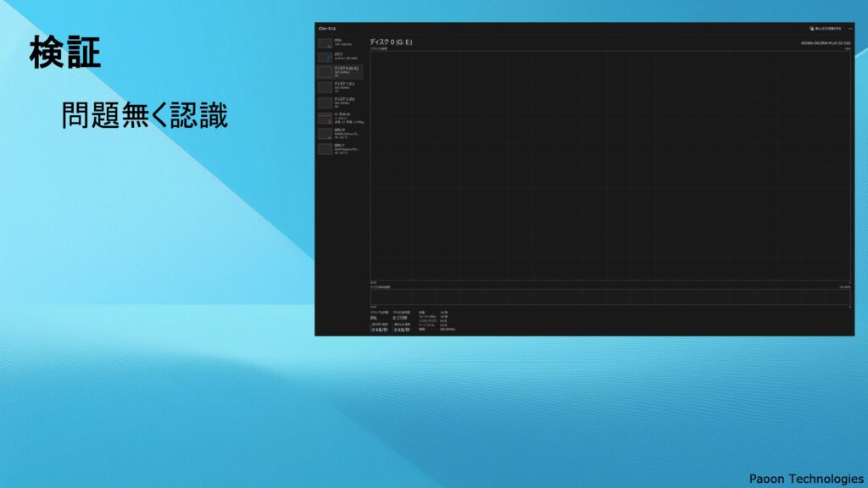Select the ディスク 2 (D:) graph thumbnail

325,103
